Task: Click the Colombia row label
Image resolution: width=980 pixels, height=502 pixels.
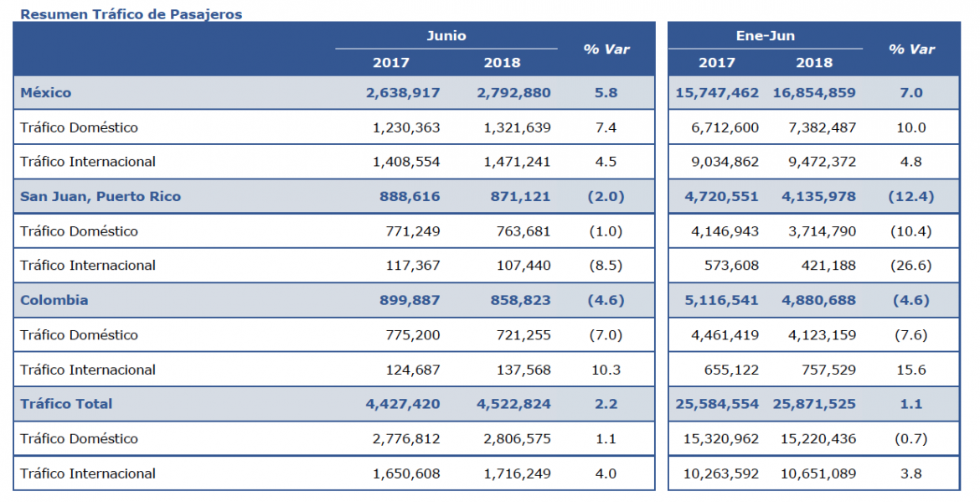Action: coord(54,300)
